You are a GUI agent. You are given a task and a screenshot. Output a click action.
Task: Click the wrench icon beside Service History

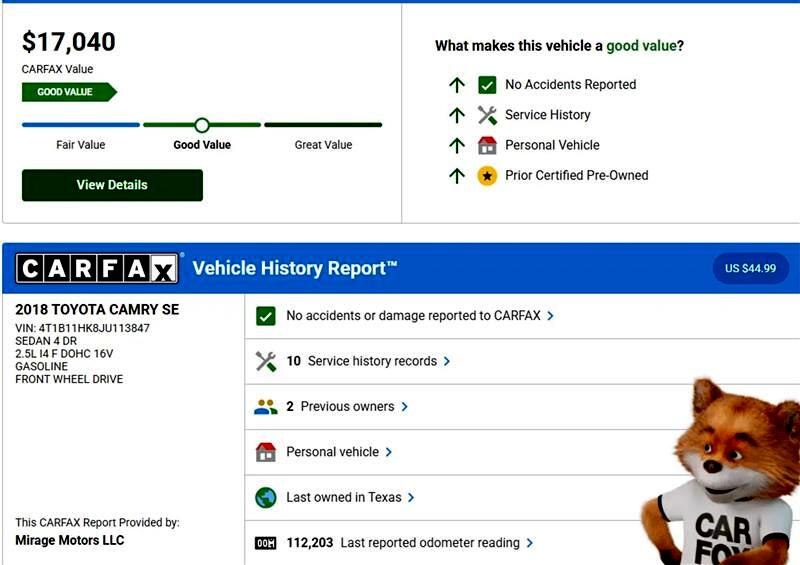click(x=487, y=115)
